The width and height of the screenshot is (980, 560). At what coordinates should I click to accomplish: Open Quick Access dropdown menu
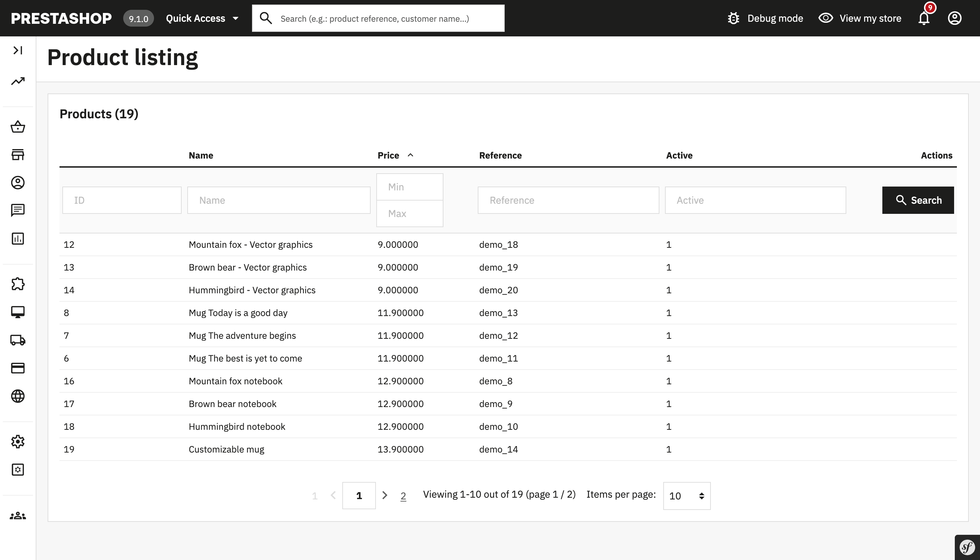pos(202,18)
